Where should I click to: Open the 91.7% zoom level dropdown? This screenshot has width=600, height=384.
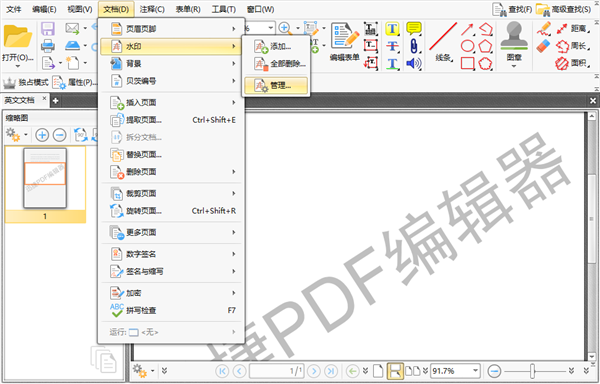[x=475, y=371]
